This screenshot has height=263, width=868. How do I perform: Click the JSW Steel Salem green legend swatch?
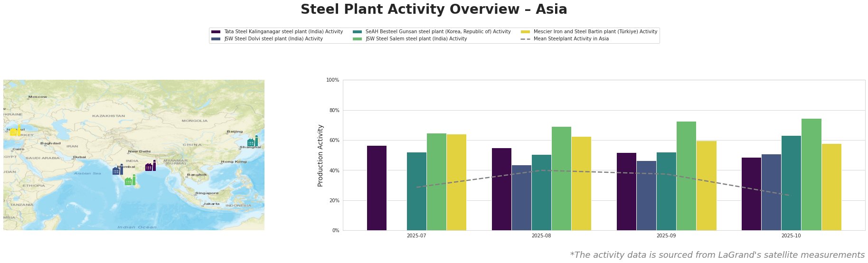[x=357, y=39]
